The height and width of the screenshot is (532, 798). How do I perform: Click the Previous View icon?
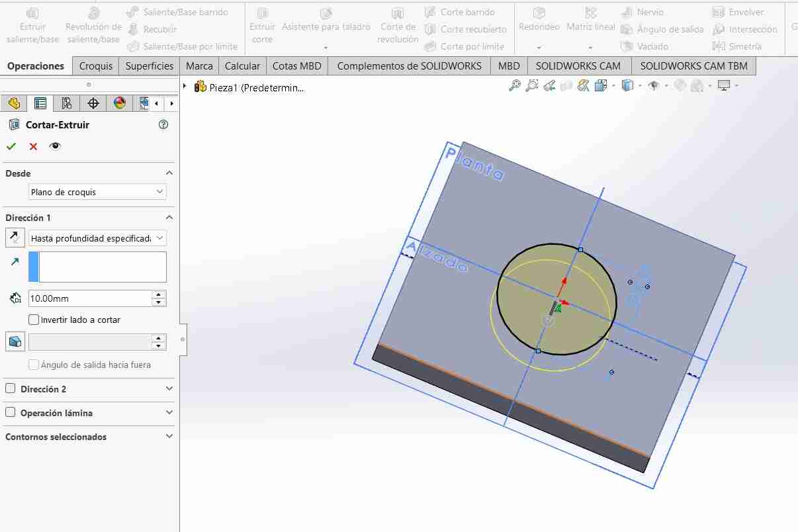[x=549, y=86]
